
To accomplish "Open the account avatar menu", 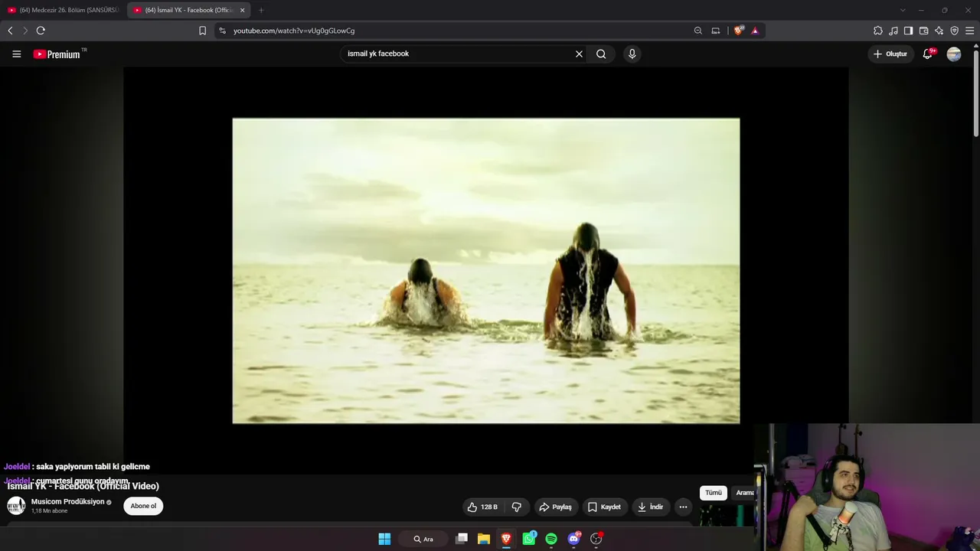I will click(x=954, y=54).
